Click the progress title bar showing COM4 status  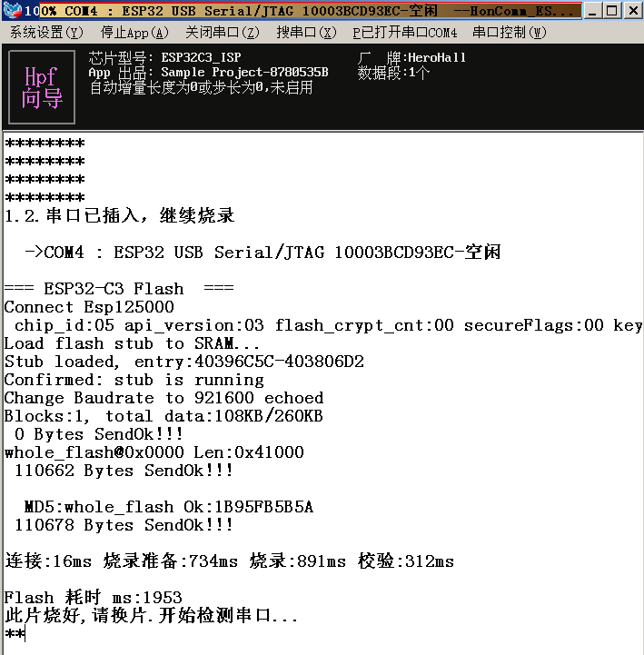click(x=311, y=11)
